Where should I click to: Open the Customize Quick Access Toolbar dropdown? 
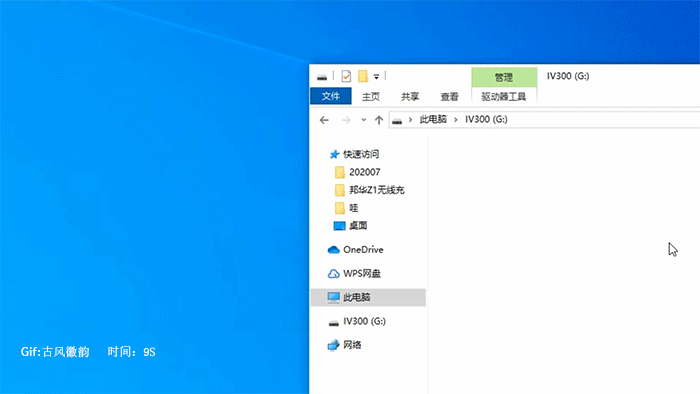tap(376, 77)
